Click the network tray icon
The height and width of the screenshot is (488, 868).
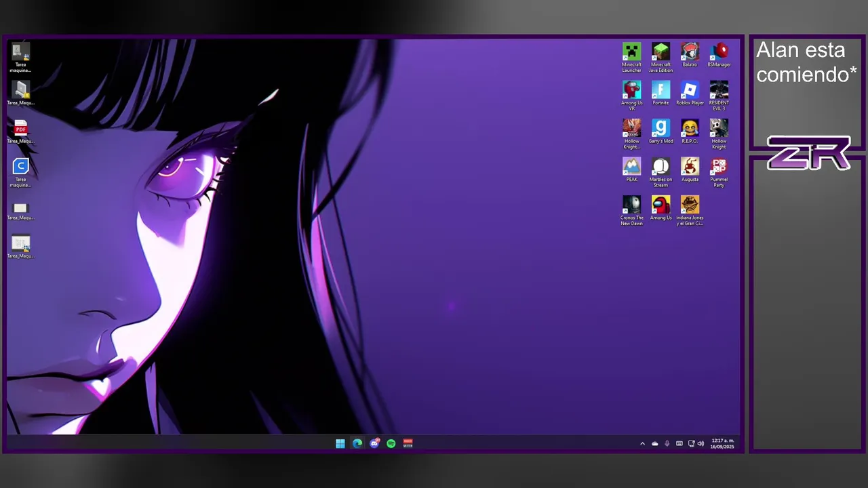pos(691,443)
